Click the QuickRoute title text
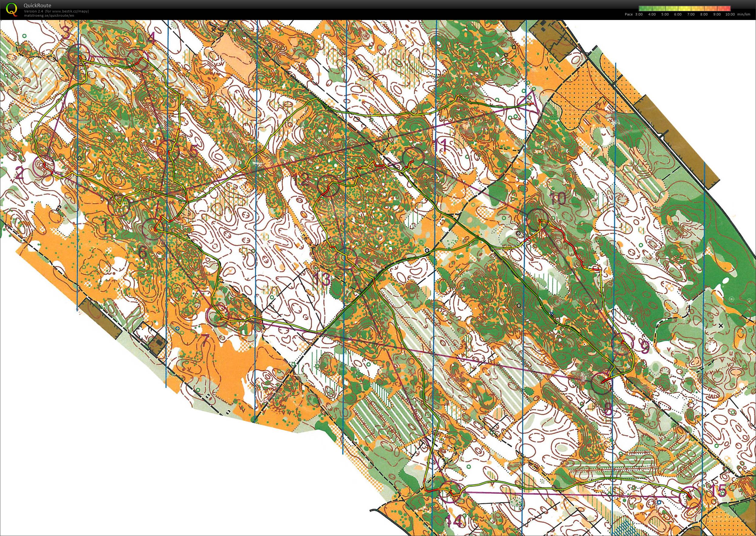Image resolution: width=756 pixels, height=536 pixels. (x=37, y=5)
